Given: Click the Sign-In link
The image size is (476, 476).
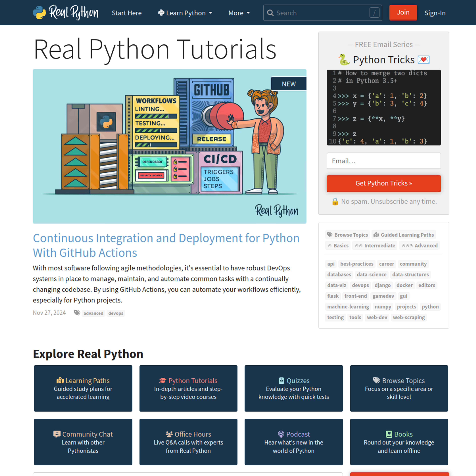Looking at the screenshot, I should 435,13.
